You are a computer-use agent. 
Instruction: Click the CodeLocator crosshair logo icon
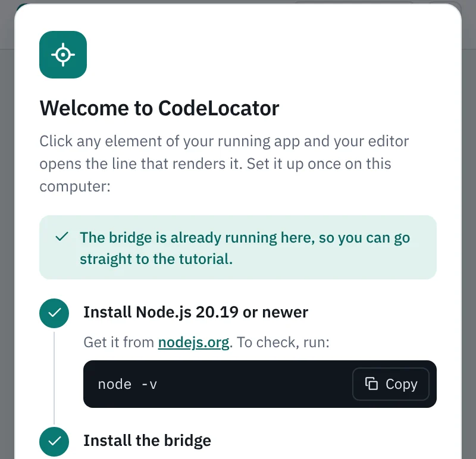click(x=63, y=55)
